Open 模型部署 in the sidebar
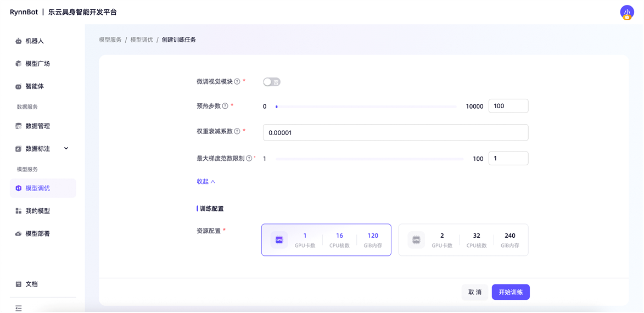Image resolution: width=644 pixels, height=313 pixels. (43, 234)
